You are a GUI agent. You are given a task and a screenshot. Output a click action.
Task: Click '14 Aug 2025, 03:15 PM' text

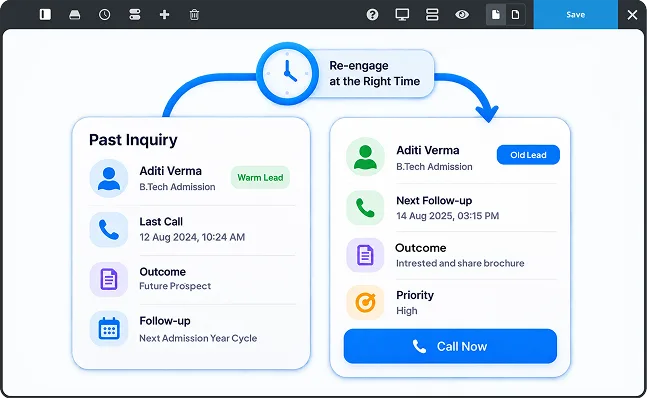(x=448, y=216)
